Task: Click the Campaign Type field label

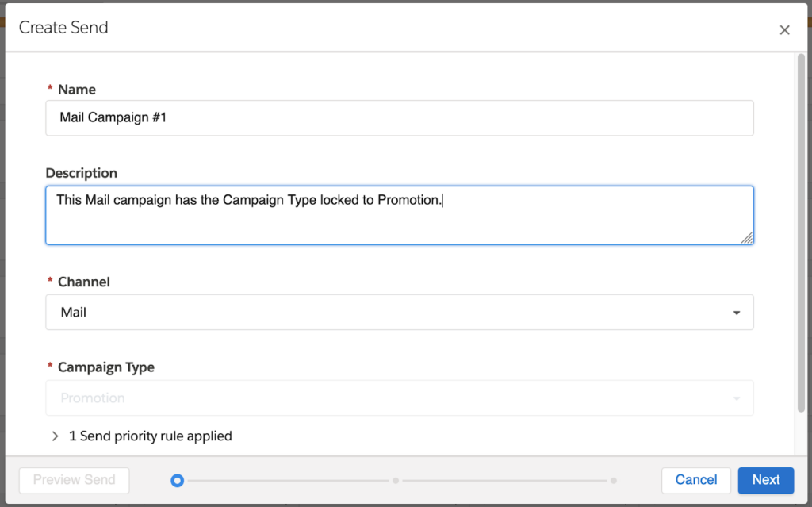Action: coord(105,367)
